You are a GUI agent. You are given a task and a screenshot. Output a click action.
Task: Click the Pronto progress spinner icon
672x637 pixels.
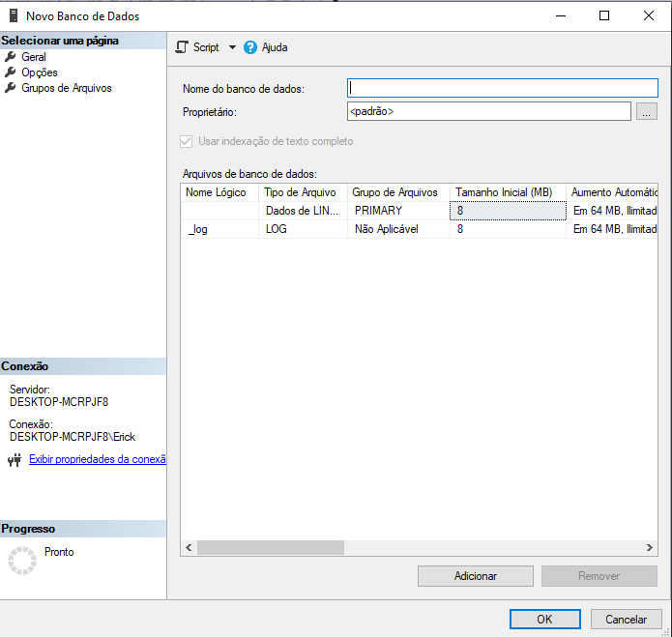(21, 561)
